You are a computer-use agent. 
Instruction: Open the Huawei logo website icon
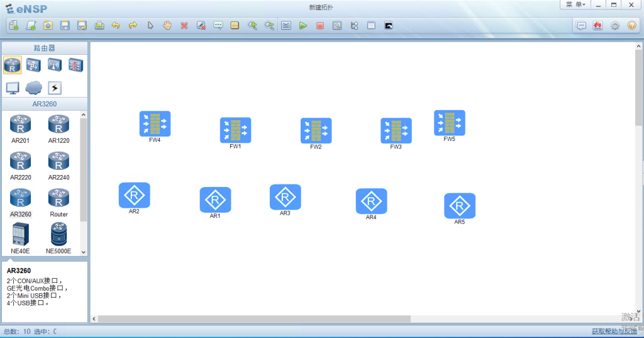coord(597,26)
